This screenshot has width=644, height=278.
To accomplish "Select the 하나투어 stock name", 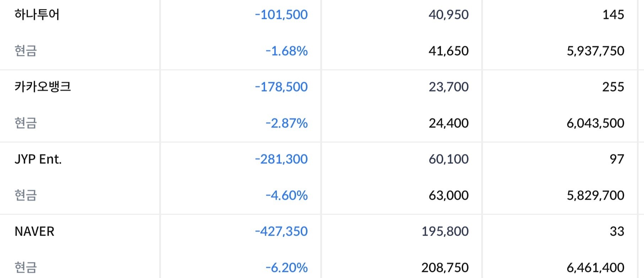I will (x=37, y=15).
